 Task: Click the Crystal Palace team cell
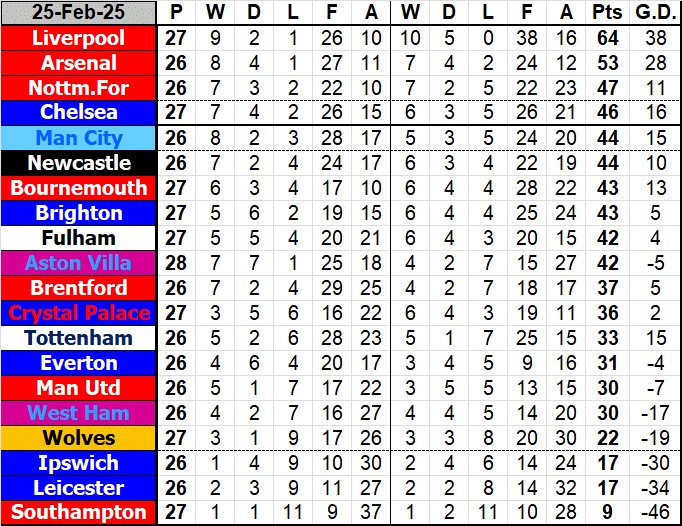[78, 313]
